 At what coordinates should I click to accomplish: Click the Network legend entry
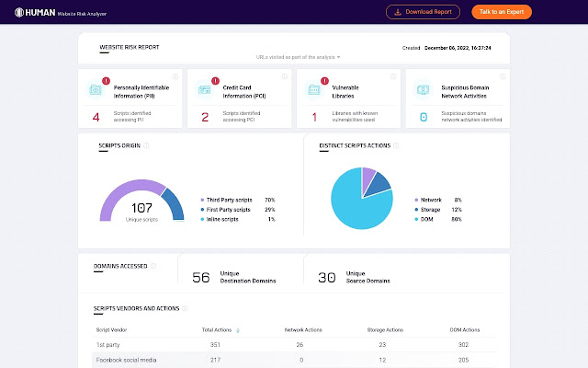point(438,201)
